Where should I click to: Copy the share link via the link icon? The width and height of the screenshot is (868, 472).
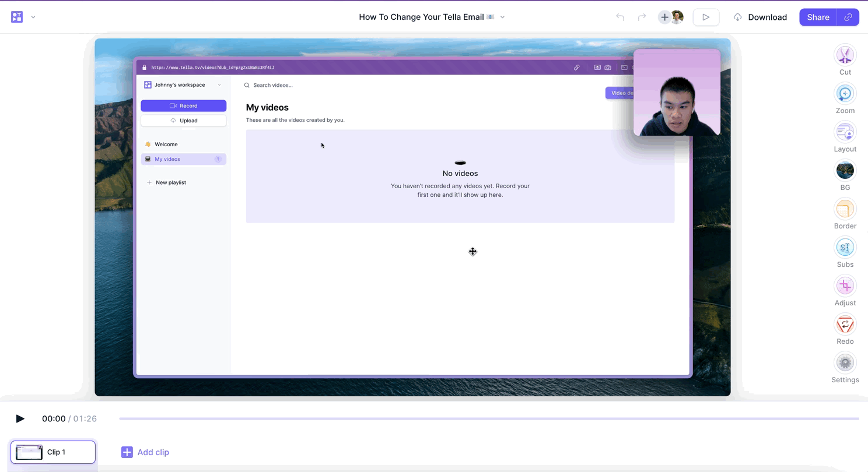coord(848,17)
